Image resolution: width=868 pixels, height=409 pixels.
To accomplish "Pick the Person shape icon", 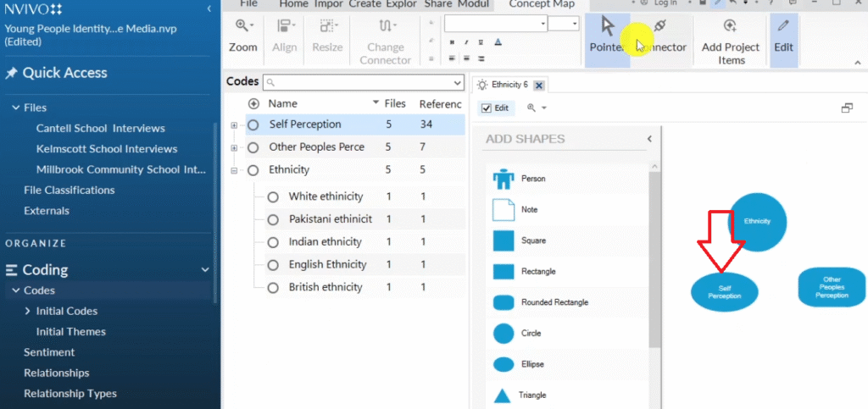I will 504,179.
